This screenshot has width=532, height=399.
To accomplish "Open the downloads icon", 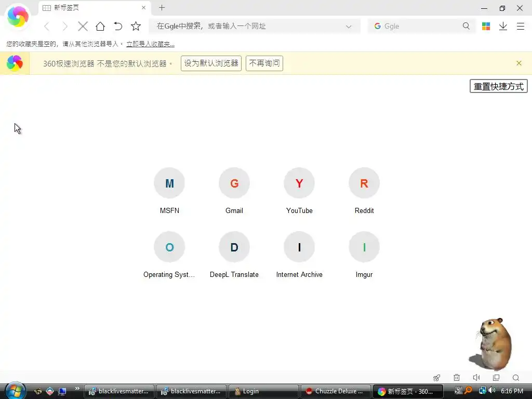I will [x=503, y=26].
